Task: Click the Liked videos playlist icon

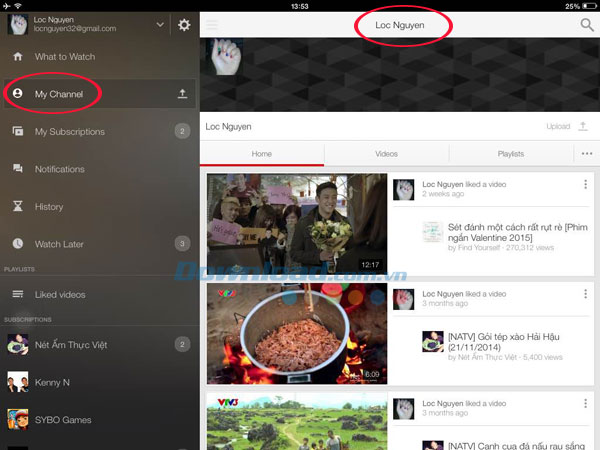Action: [x=18, y=294]
